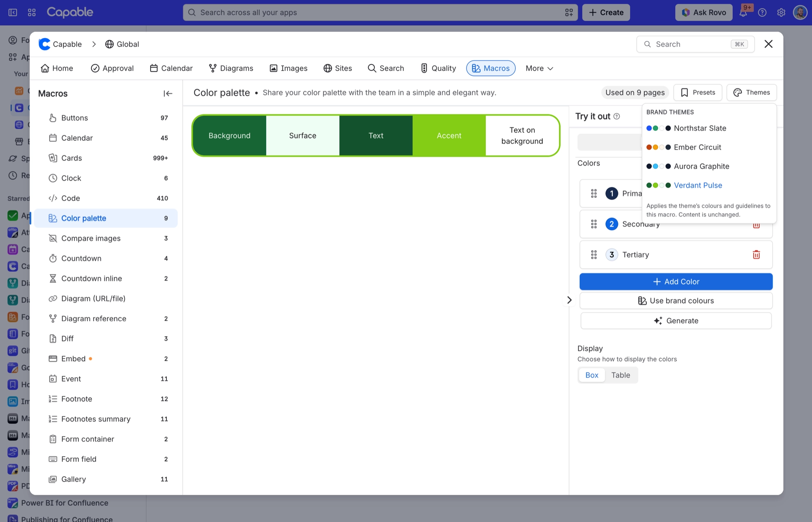
Task: Open notifications bell in top bar
Action: [743, 13]
